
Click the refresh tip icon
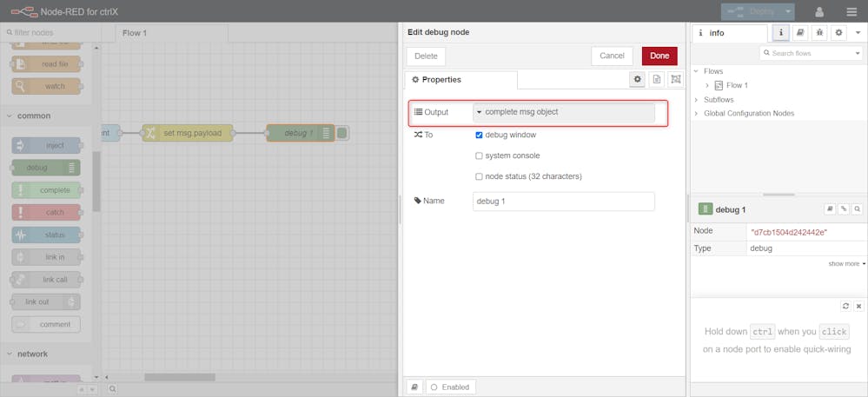tap(845, 306)
